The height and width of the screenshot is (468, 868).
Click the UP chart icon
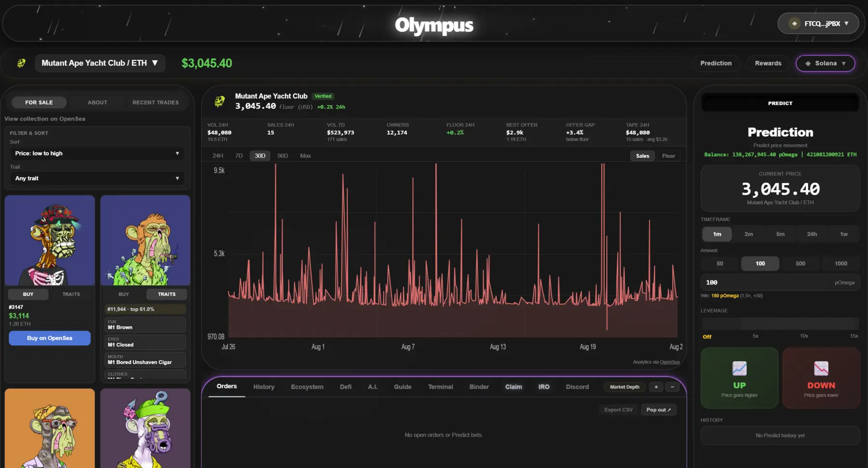739,368
